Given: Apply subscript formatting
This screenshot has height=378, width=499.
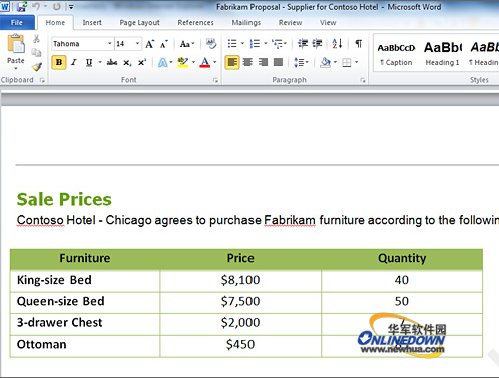Looking at the screenshot, I should pyautogui.click(x=127, y=63).
